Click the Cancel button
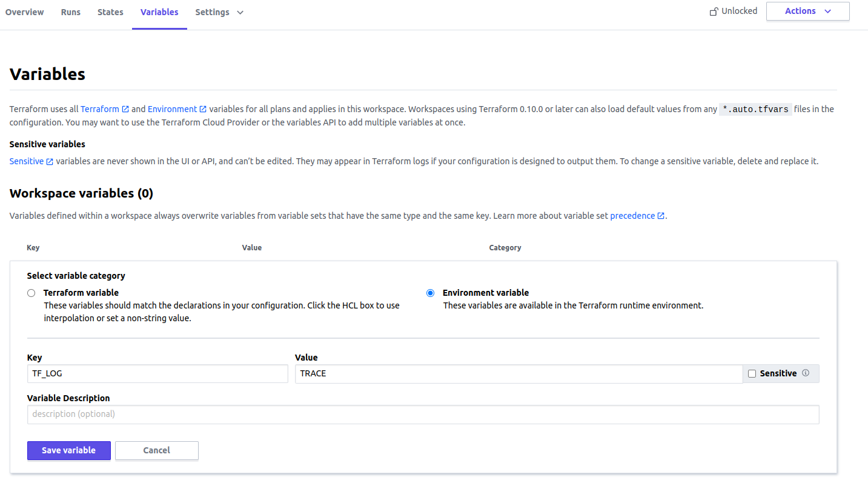This screenshot has width=868, height=480. (x=156, y=450)
